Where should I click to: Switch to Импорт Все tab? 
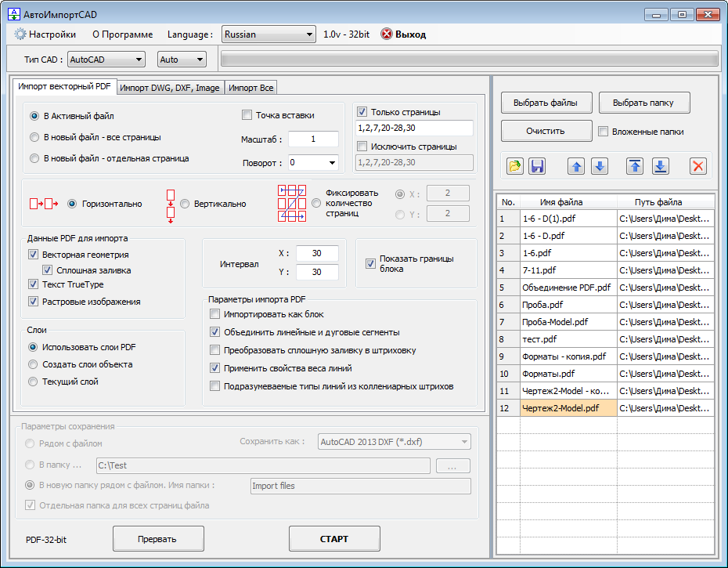[x=250, y=88]
